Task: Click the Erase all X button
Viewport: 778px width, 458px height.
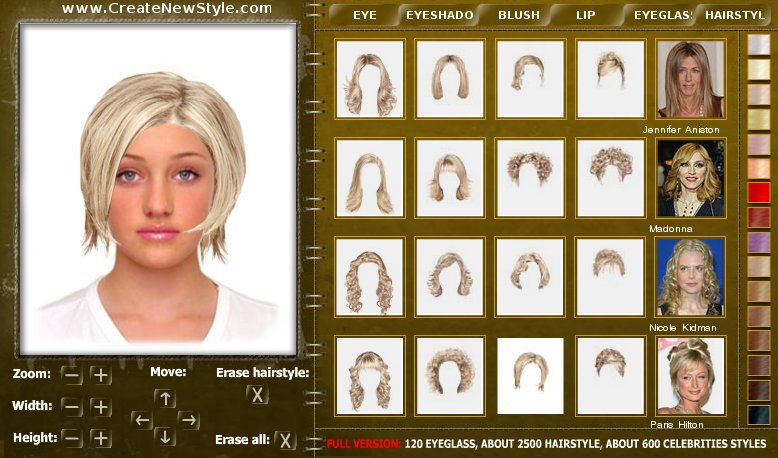Action: pos(285,440)
